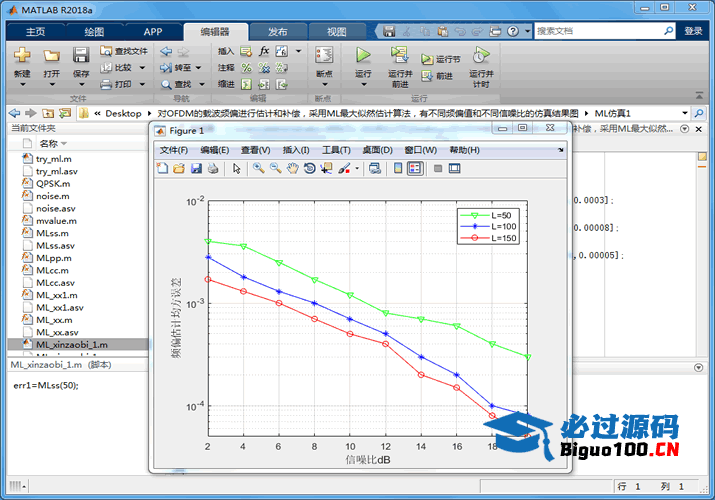
Task: Open the File (文件) menu in Figure 1
Action: pos(174,150)
